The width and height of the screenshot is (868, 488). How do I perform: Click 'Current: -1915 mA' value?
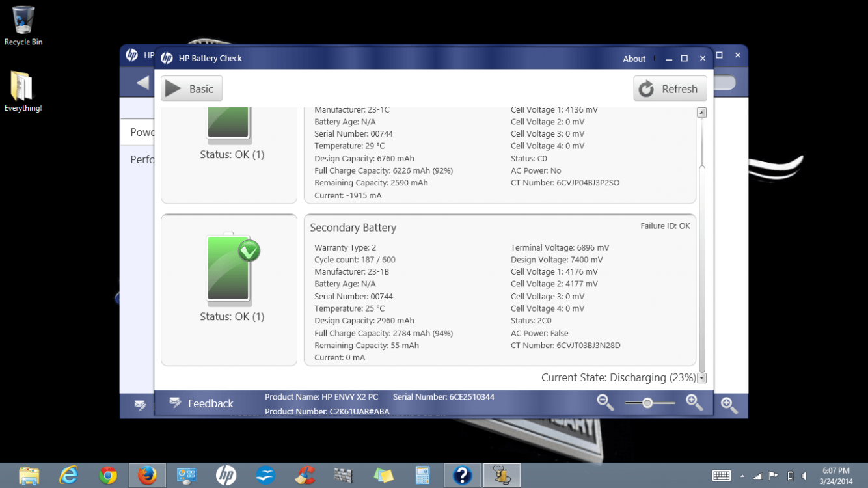348,195
